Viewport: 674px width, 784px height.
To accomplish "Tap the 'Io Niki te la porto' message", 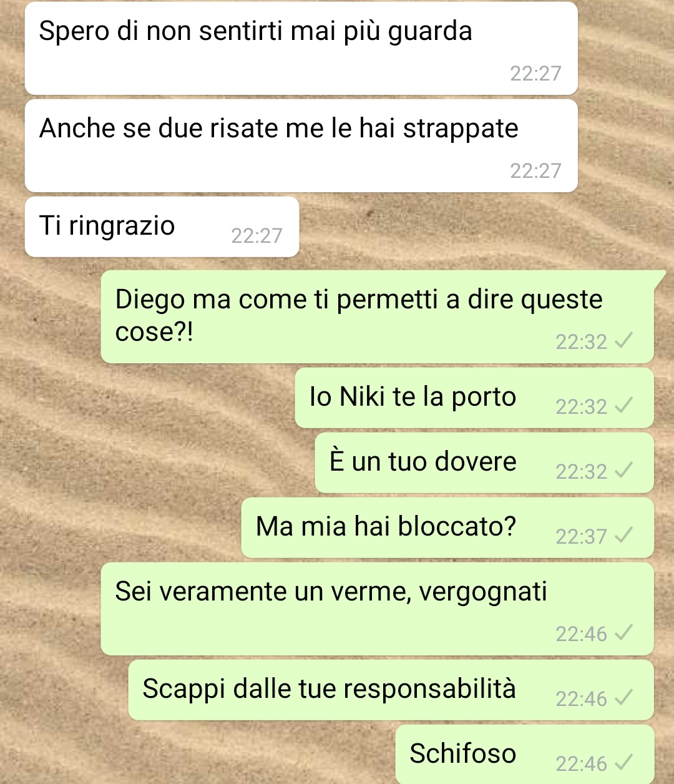I will tap(474, 398).
